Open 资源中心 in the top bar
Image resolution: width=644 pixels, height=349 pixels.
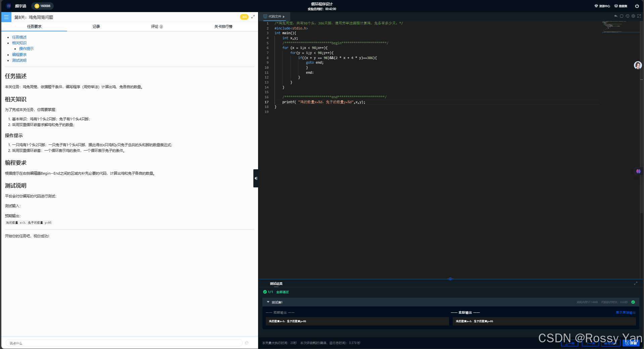click(x=602, y=6)
